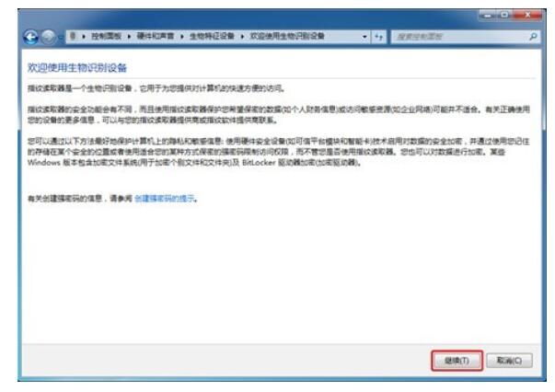The height and width of the screenshot is (392, 555).
Task: Select 欢迎使用生物识别设备 breadcrumb
Action: tap(286, 36)
